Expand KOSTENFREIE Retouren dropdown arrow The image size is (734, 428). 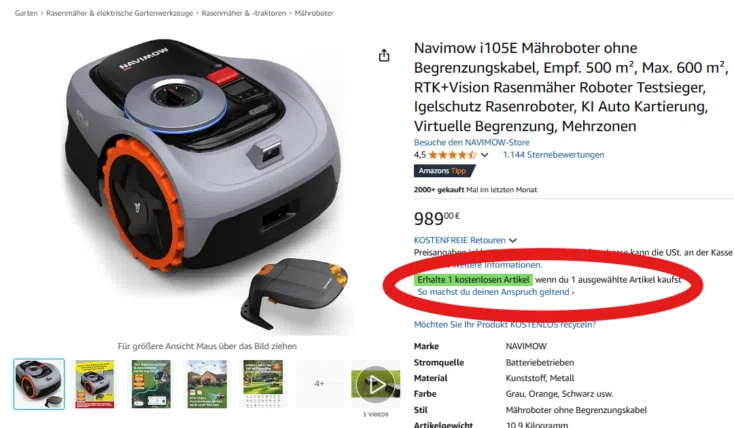pos(513,241)
